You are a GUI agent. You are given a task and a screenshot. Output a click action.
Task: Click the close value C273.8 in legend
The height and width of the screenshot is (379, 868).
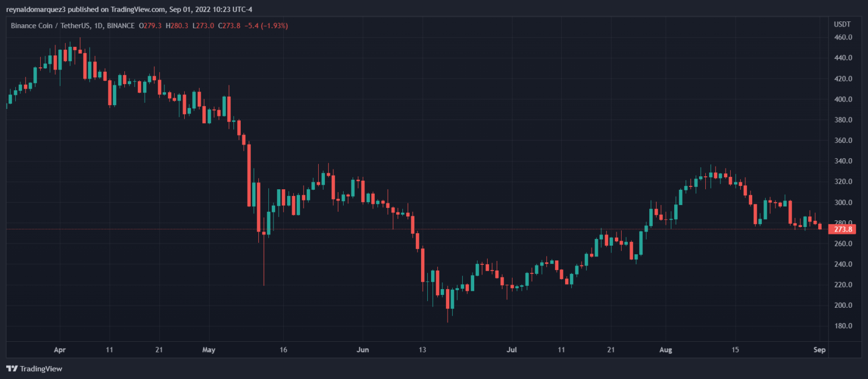[x=225, y=25]
